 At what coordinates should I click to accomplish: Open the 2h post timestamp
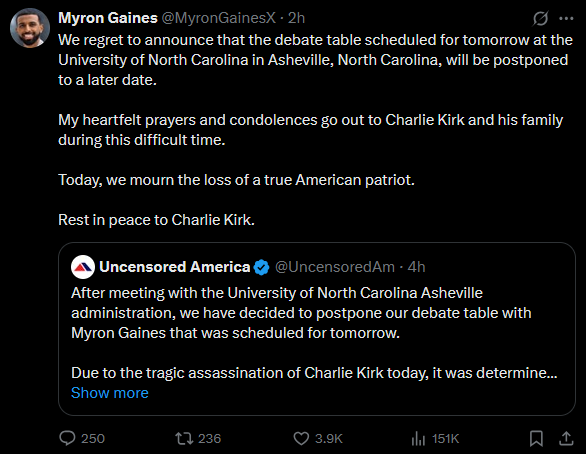pyautogui.click(x=296, y=18)
